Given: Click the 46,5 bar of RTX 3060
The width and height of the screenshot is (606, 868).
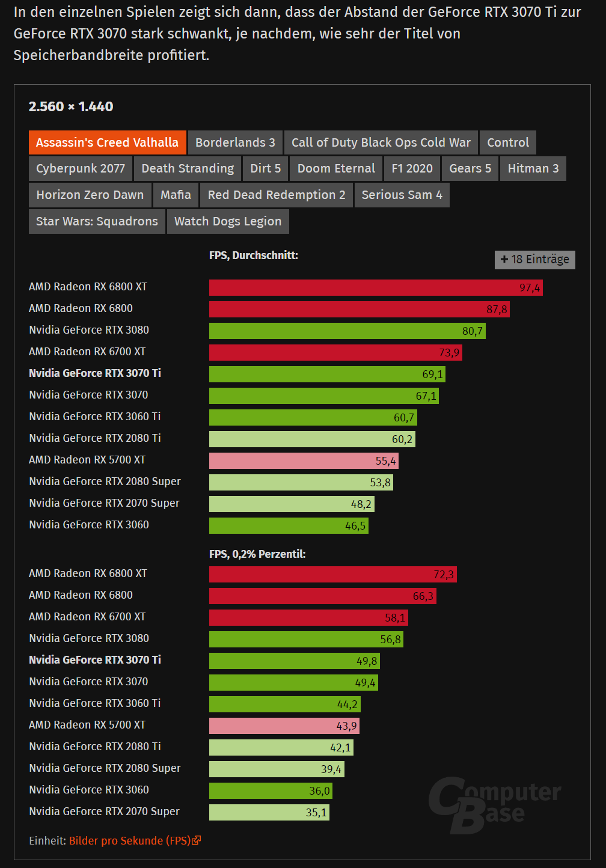Looking at the screenshot, I should 289,525.
